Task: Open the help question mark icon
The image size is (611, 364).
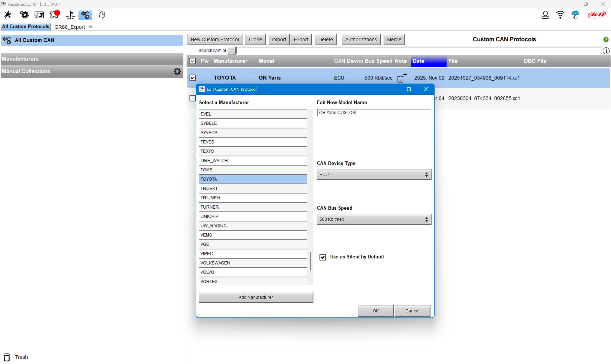Action: coord(606,39)
